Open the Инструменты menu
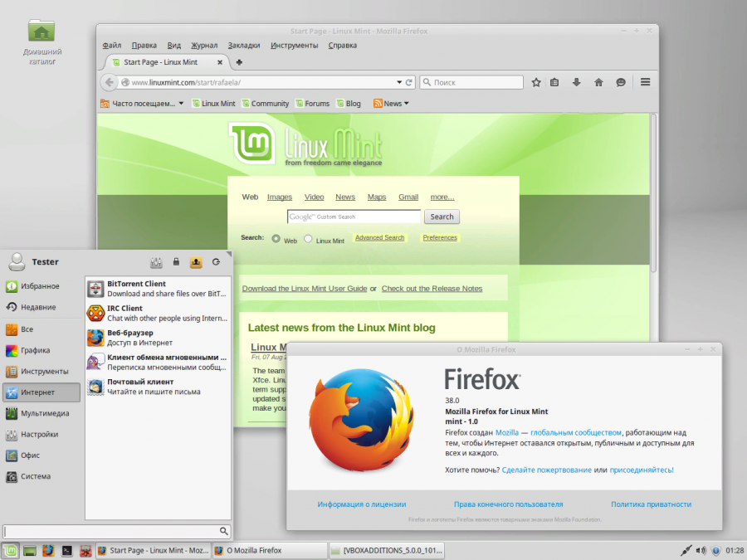This screenshot has width=747, height=560. pyautogui.click(x=295, y=46)
